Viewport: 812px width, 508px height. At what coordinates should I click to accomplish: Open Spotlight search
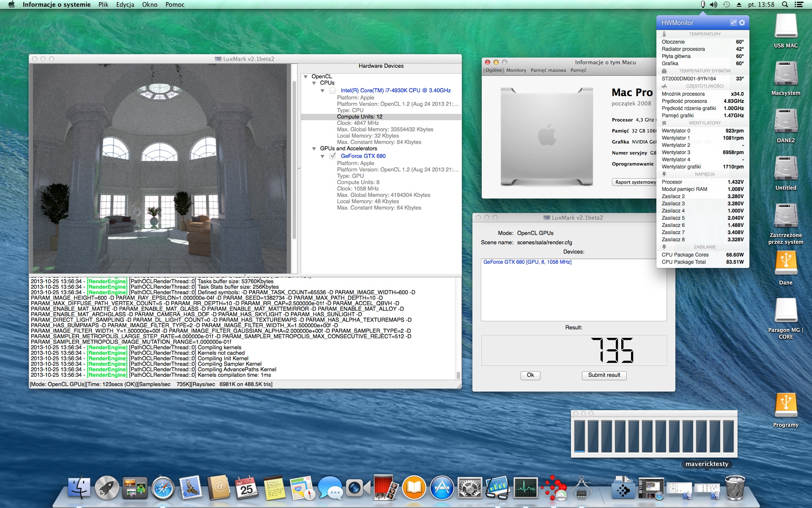[785, 5]
